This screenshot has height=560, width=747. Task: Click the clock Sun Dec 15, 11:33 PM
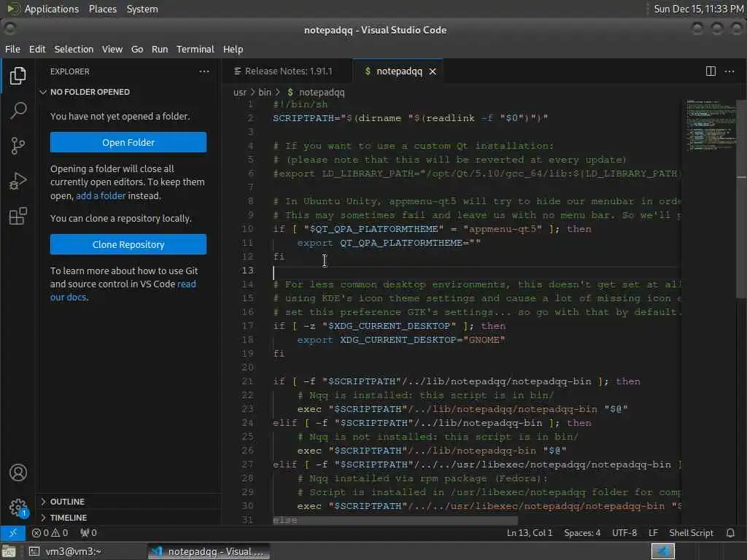pyautogui.click(x=698, y=9)
